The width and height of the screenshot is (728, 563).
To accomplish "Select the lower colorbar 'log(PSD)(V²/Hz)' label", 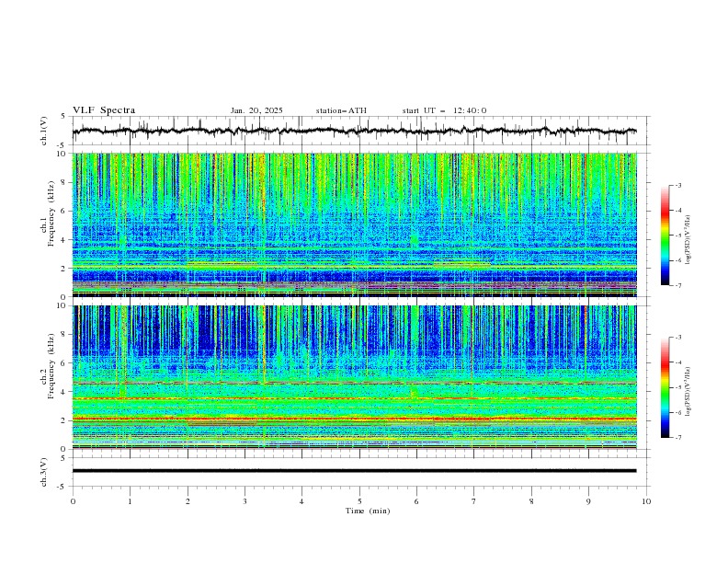I will 688,392.
